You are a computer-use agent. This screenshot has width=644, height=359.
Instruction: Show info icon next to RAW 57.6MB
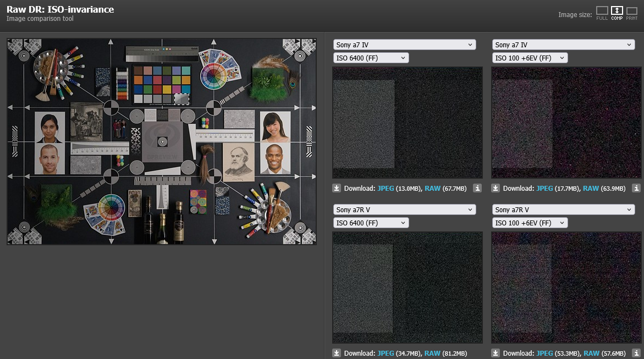[636, 353]
